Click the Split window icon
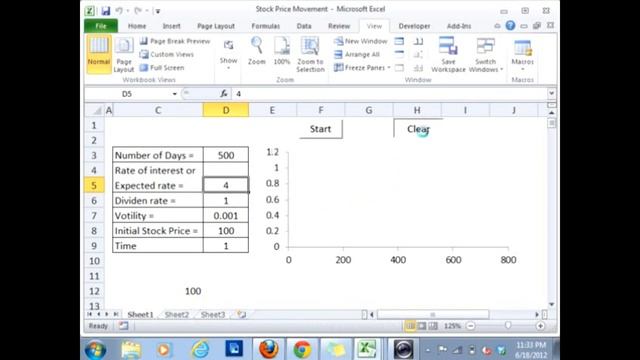640x360 pixels. click(x=399, y=41)
